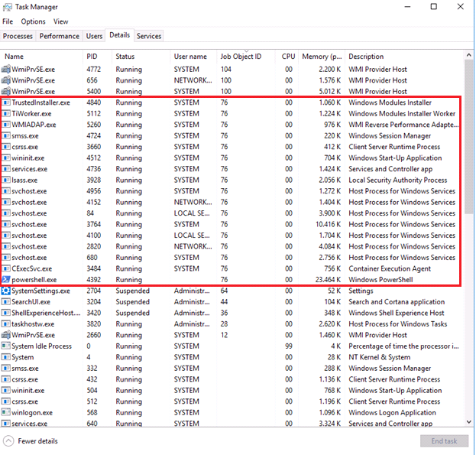
Task: Click the scrollbar down arrow
Action: 468,422
